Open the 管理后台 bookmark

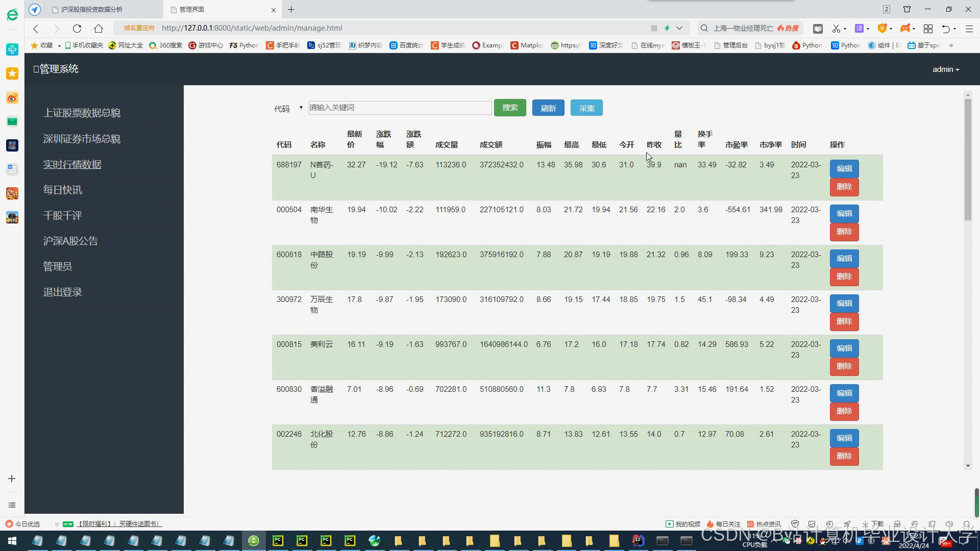tap(731, 45)
